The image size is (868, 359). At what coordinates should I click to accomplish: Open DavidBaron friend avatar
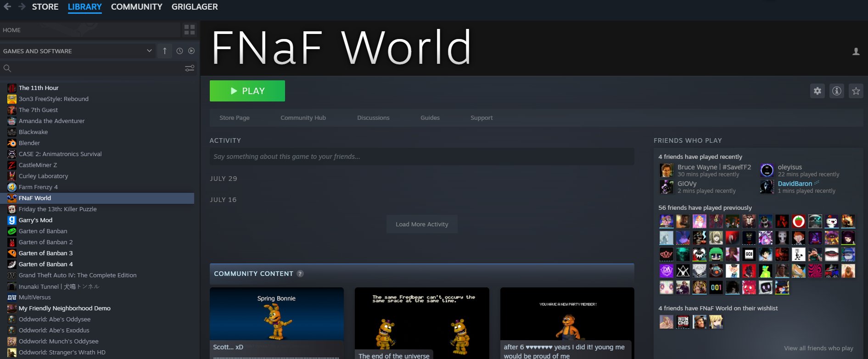click(x=767, y=187)
